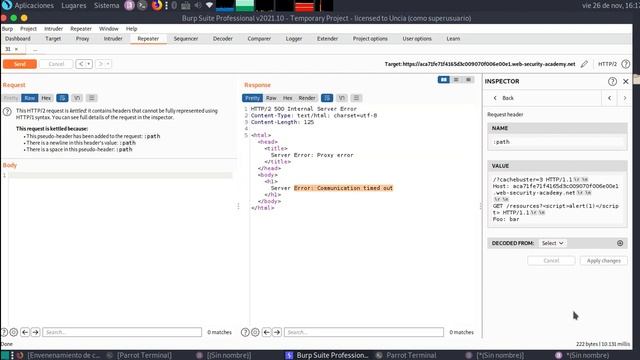Go to the previous request in history
This screenshot has height=360, width=640.
point(80,64)
